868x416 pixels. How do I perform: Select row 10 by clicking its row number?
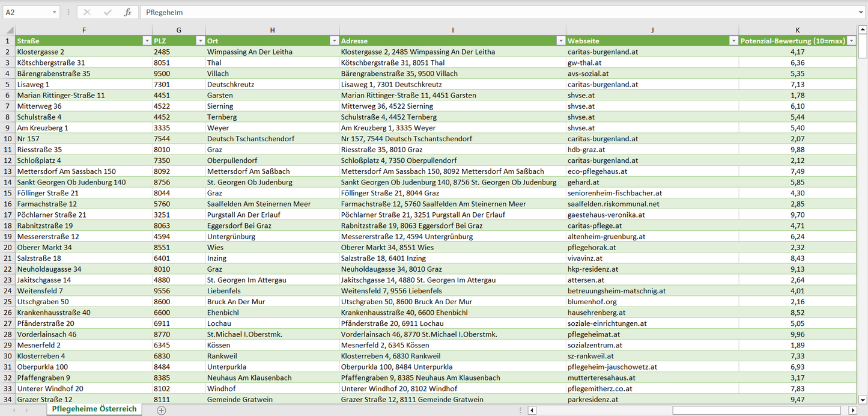click(x=8, y=138)
